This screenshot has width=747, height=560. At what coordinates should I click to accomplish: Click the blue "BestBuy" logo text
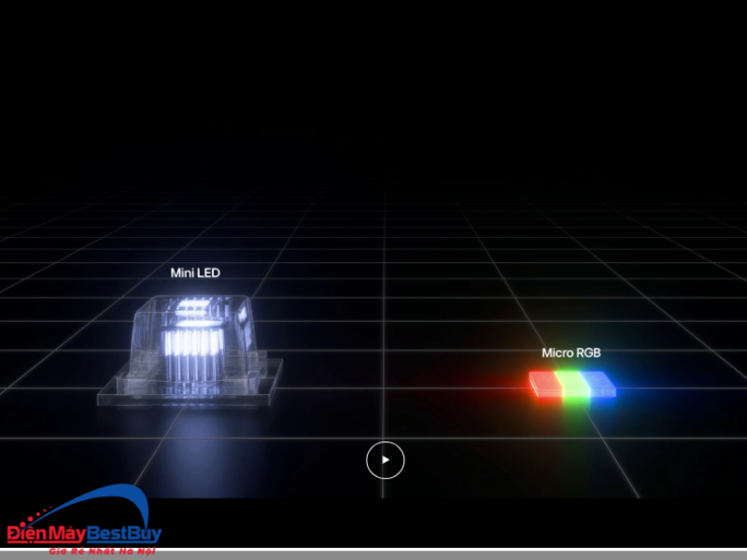124,534
